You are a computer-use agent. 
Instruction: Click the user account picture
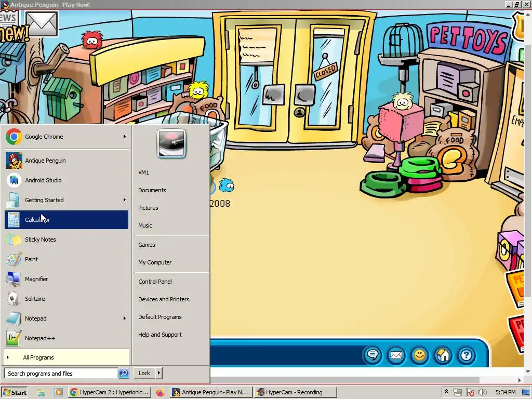click(x=171, y=143)
